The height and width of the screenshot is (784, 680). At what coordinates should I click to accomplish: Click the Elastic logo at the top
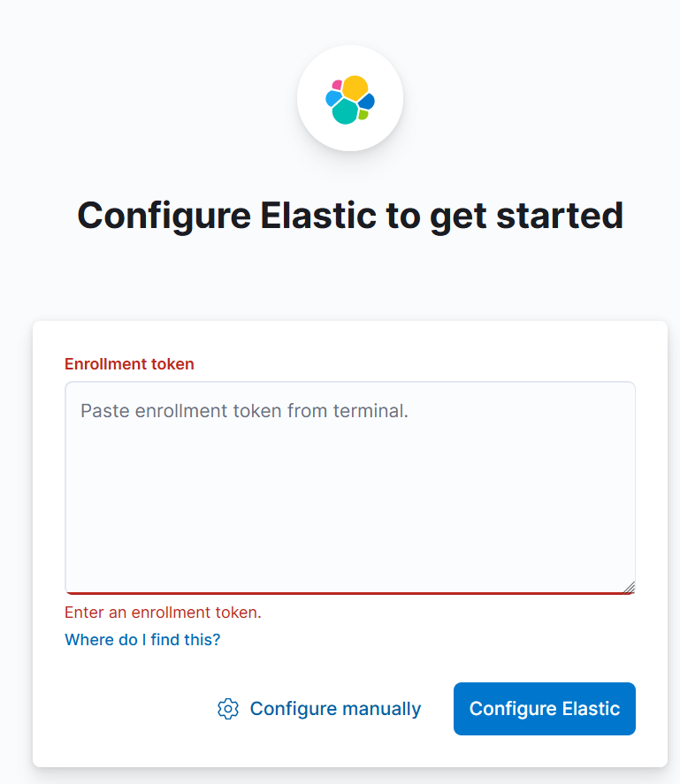tap(350, 99)
